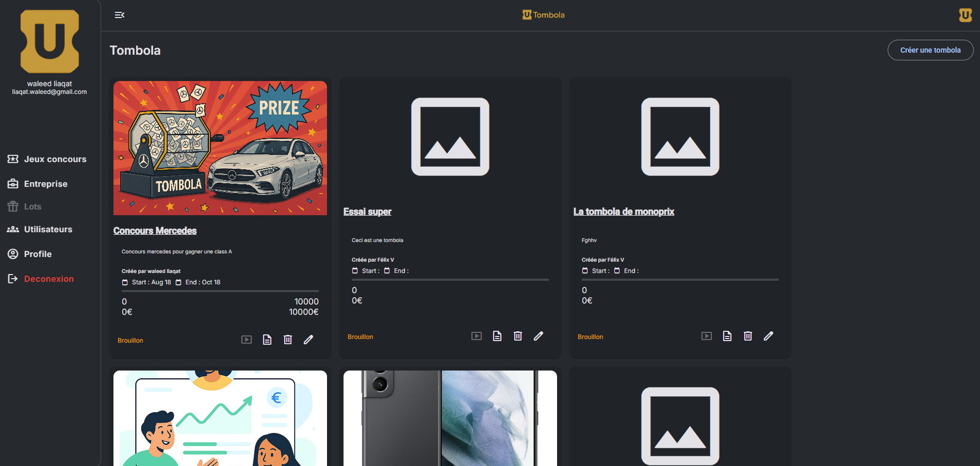The image size is (980, 466).
Task: Click the play icon on Concours Mercedes card
Action: pos(247,340)
